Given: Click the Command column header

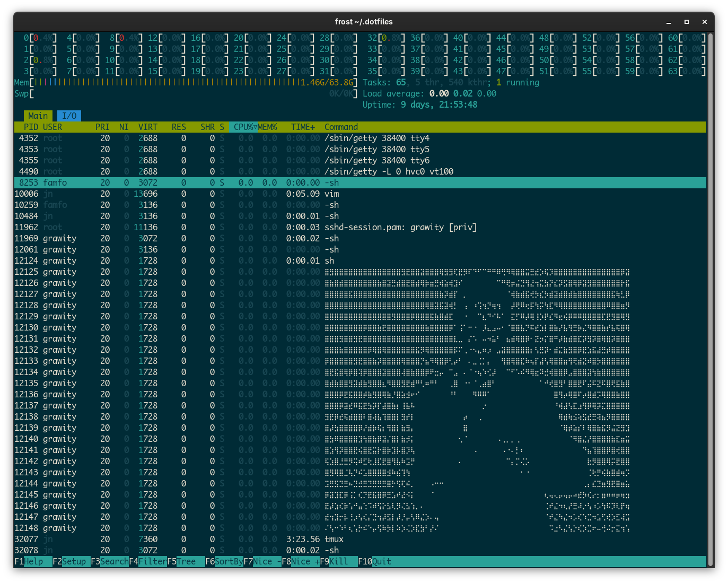Looking at the screenshot, I should pyautogui.click(x=341, y=127).
